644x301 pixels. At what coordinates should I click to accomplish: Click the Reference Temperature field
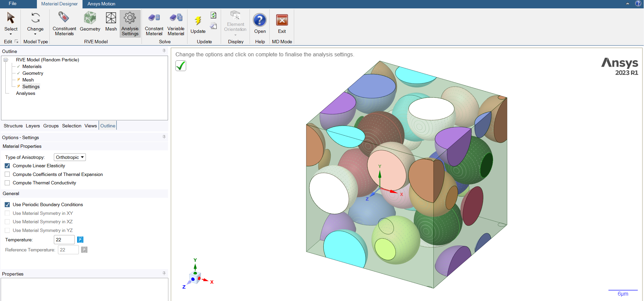[68, 250]
